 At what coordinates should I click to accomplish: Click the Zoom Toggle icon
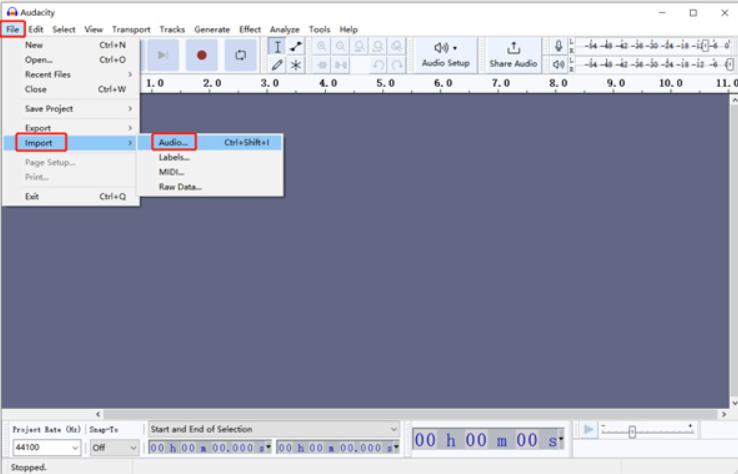point(397,46)
